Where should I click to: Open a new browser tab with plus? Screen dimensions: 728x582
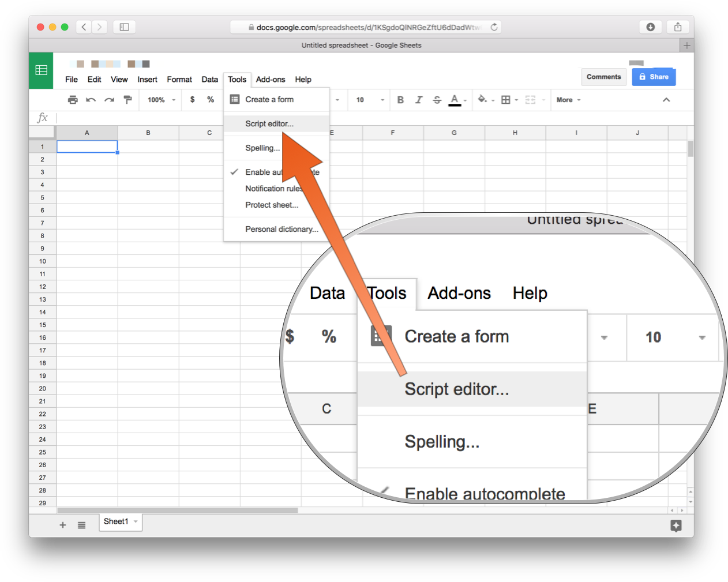[x=686, y=45]
